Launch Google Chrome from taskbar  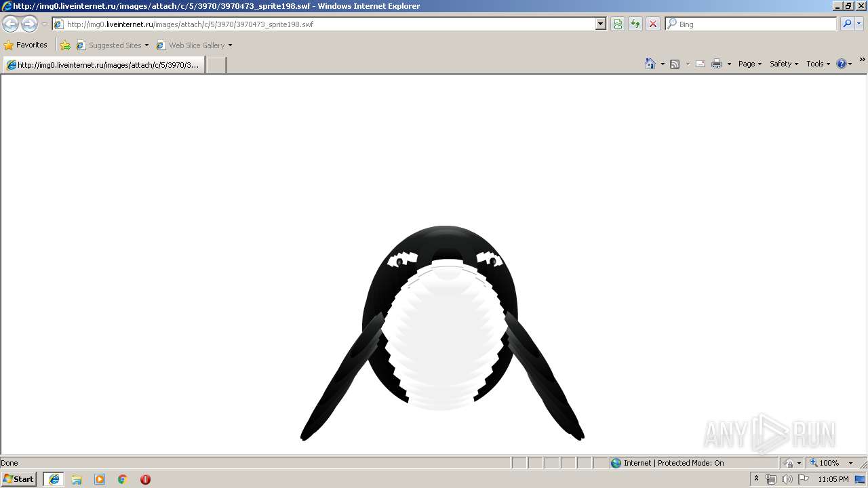[x=123, y=479]
